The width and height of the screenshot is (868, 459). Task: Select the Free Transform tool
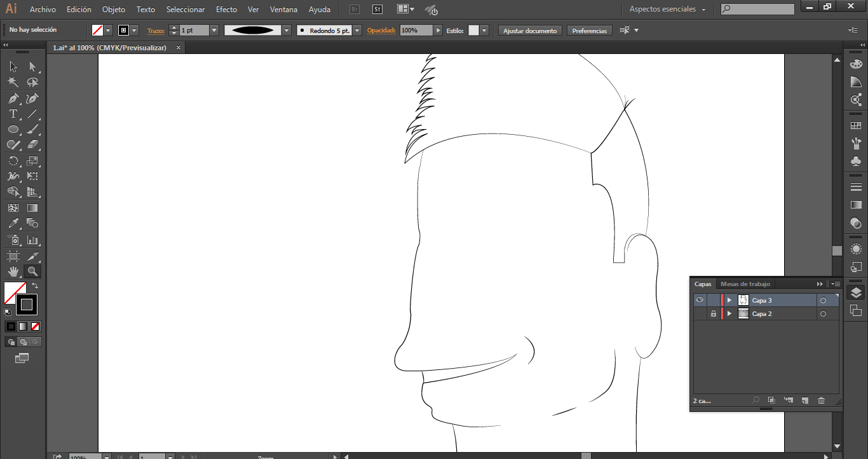tap(32, 176)
